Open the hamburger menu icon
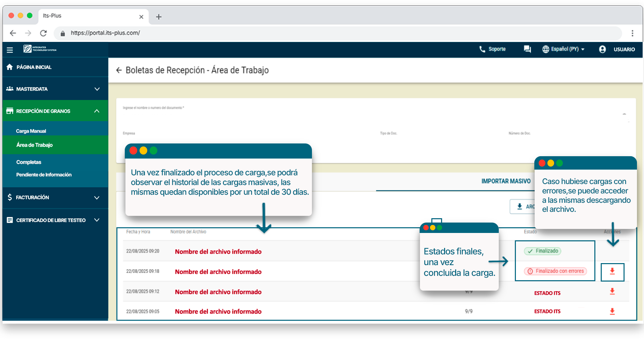Viewport: 644px width, 362px height. [10, 50]
